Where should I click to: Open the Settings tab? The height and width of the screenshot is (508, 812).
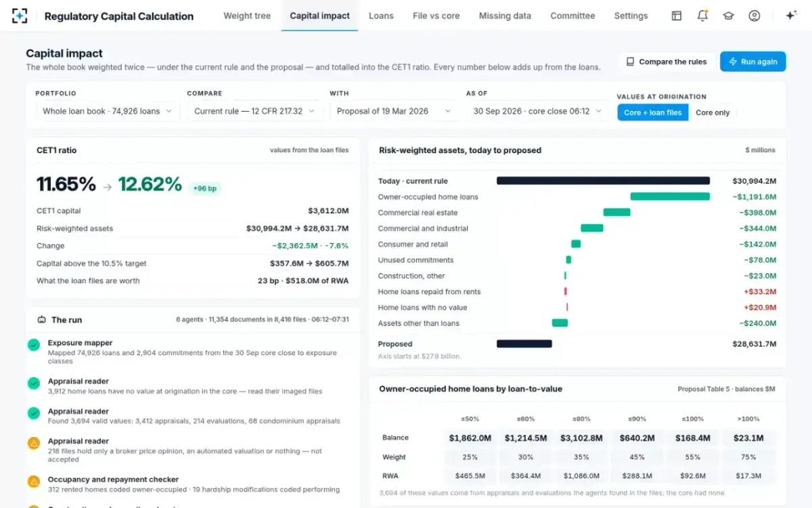(631, 16)
